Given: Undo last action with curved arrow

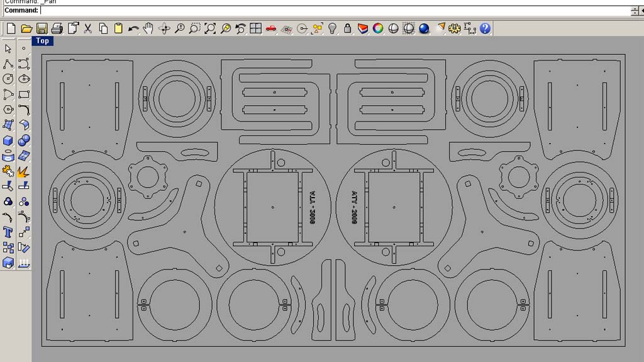Looking at the screenshot, I should pos(133,28).
